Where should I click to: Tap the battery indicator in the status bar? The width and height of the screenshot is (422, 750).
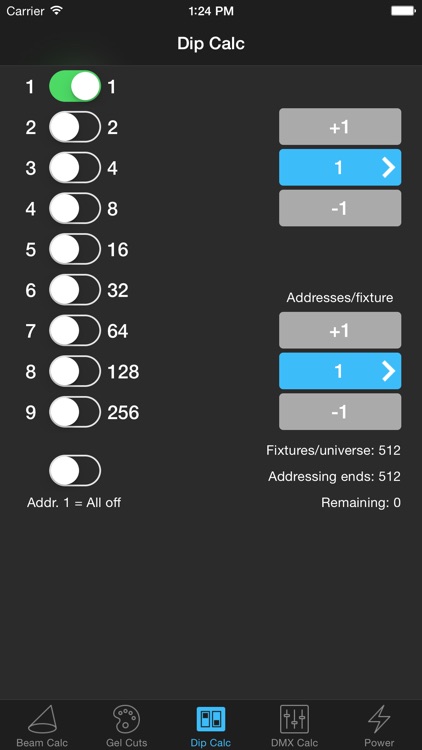pos(402,11)
